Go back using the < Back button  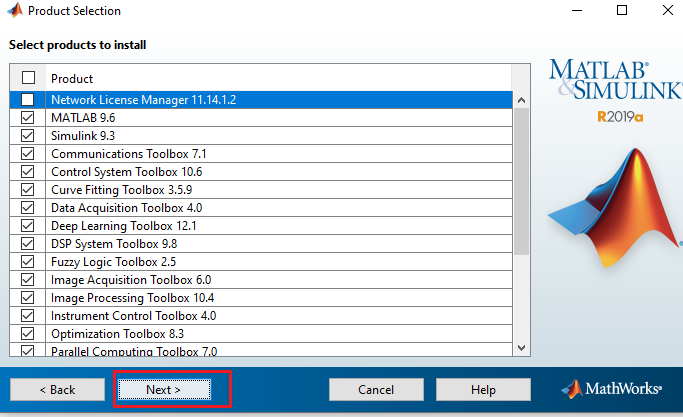pyautogui.click(x=57, y=389)
